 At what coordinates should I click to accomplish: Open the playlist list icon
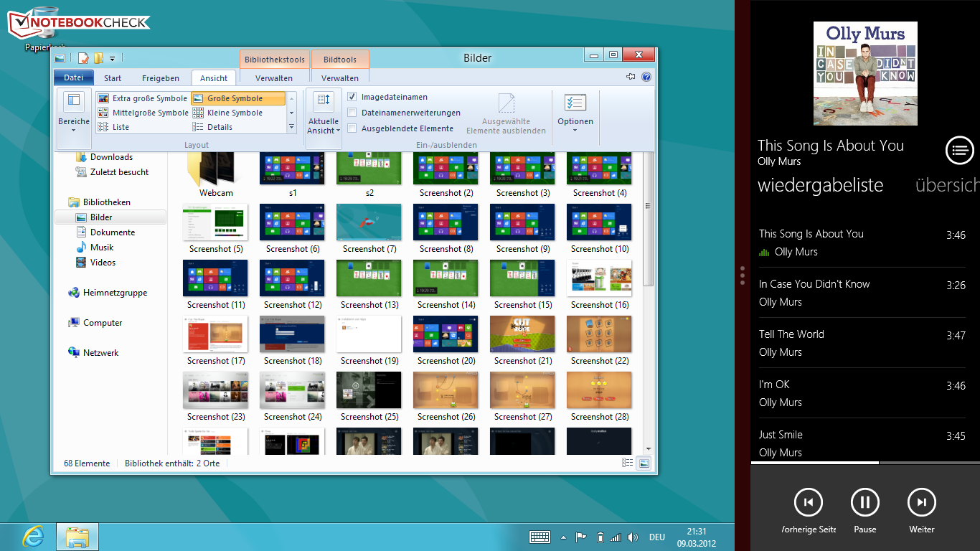(959, 150)
